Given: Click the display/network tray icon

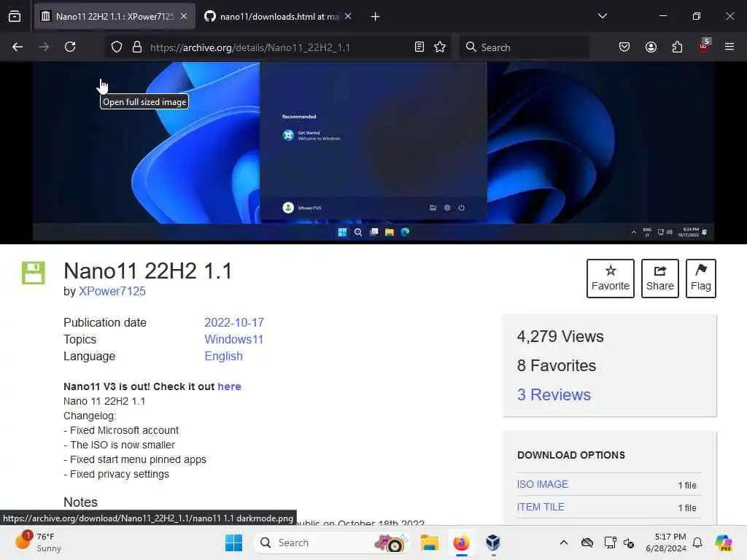Looking at the screenshot, I should (610, 542).
